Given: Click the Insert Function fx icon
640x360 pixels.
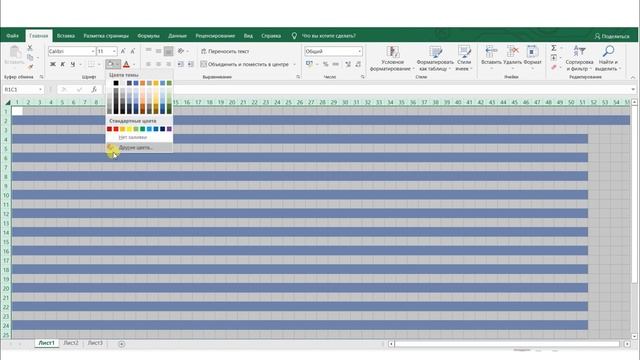Looking at the screenshot, I should pos(94,89).
